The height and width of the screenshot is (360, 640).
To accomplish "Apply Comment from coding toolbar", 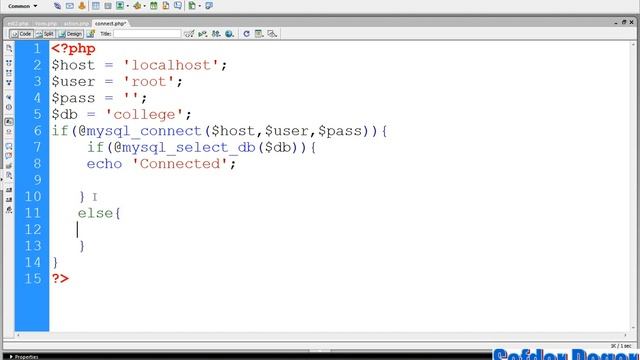I will coord(9,146).
